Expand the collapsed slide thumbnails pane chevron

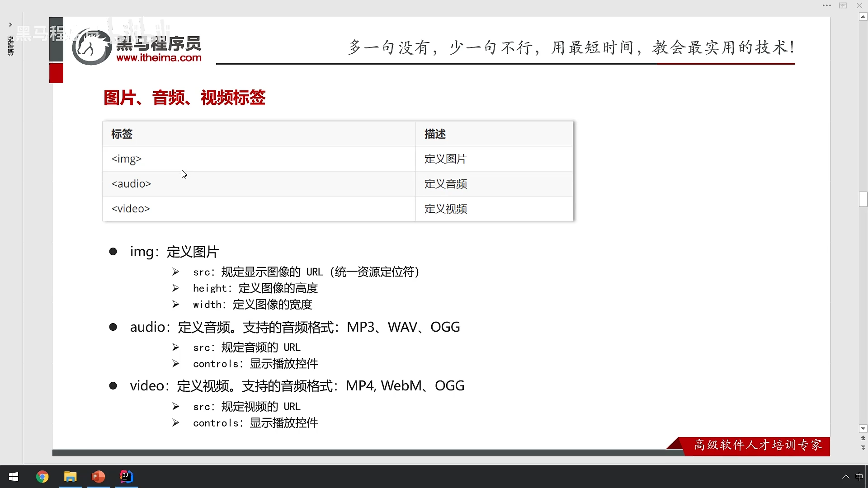(x=10, y=24)
